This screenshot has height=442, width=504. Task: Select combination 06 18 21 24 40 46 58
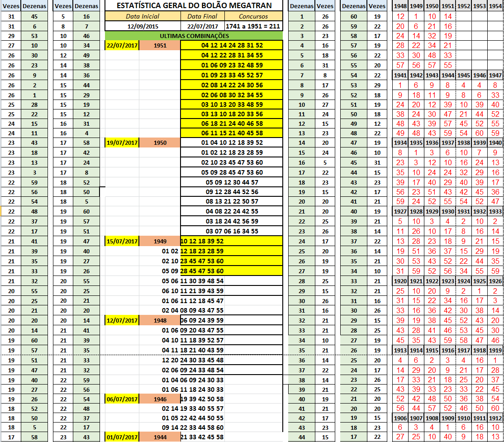[x=232, y=124]
